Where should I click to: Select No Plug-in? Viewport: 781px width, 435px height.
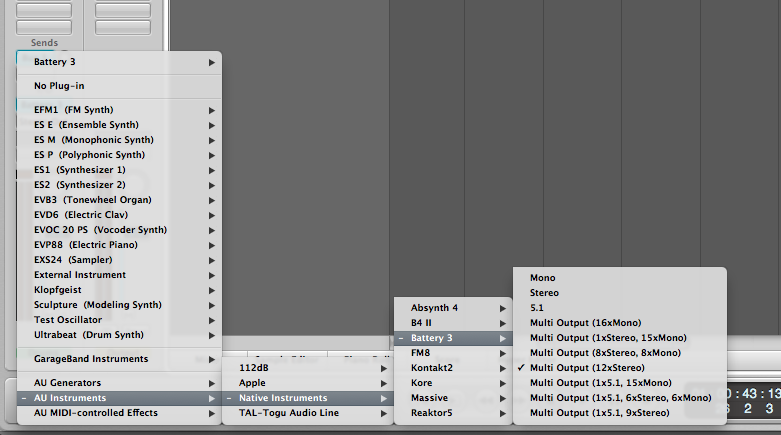point(120,86)
